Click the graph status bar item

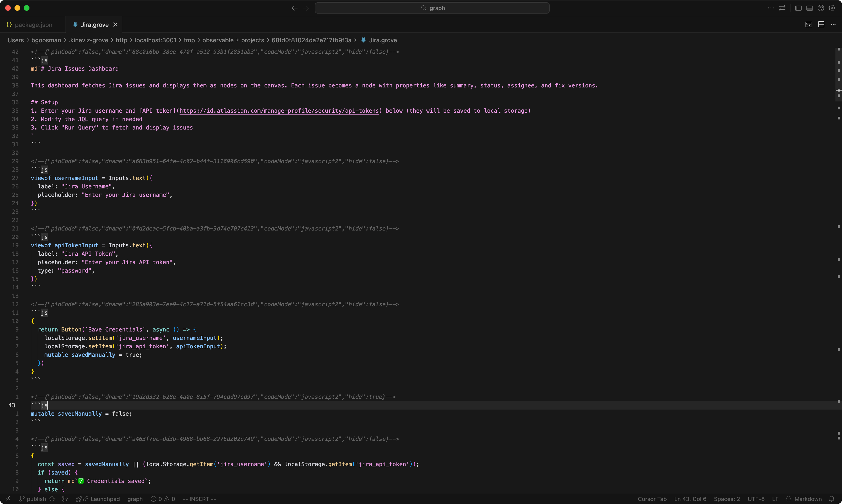click(135, 499)
